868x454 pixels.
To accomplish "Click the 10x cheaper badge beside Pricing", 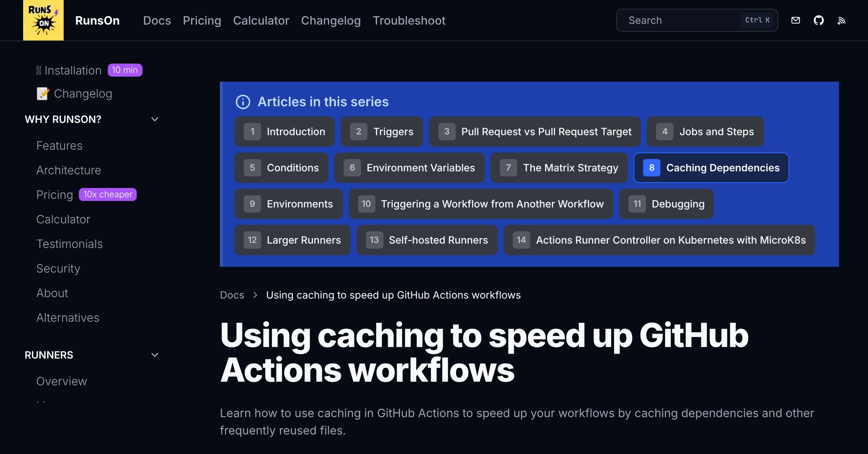I will pos(107,194).
